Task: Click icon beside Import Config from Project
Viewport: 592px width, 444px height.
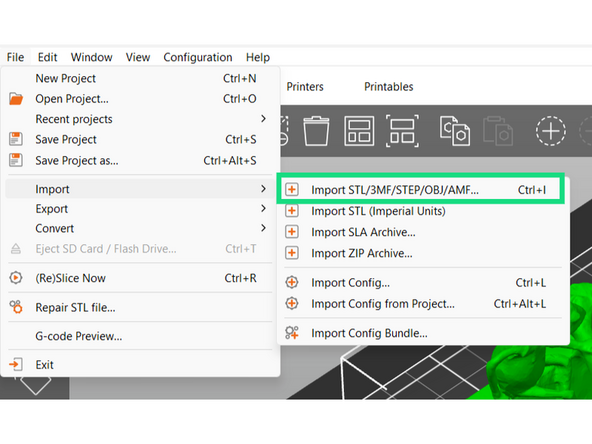Action: [291, 303]
